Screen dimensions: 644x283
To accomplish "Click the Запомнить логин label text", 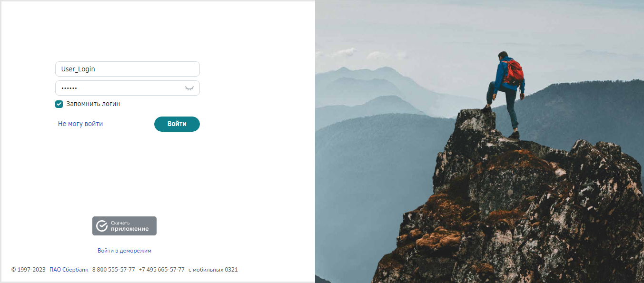I will pyautogui.click(x=93, y=104).
